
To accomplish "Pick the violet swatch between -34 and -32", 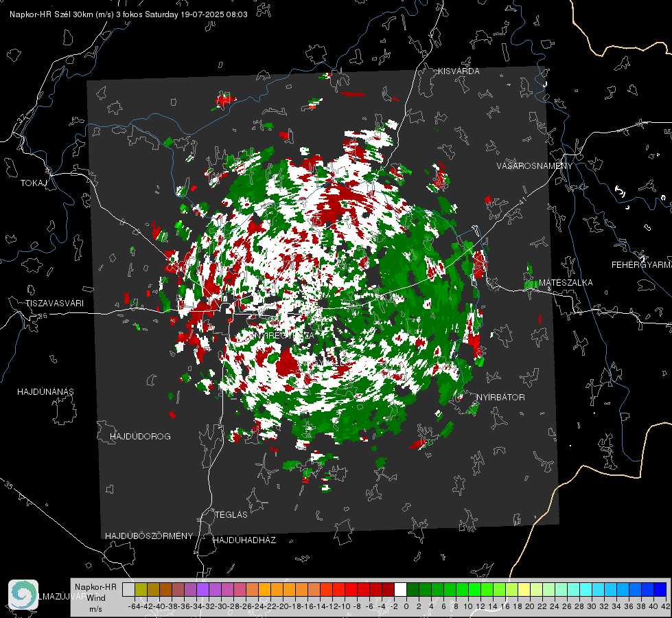I will [202, 589].
